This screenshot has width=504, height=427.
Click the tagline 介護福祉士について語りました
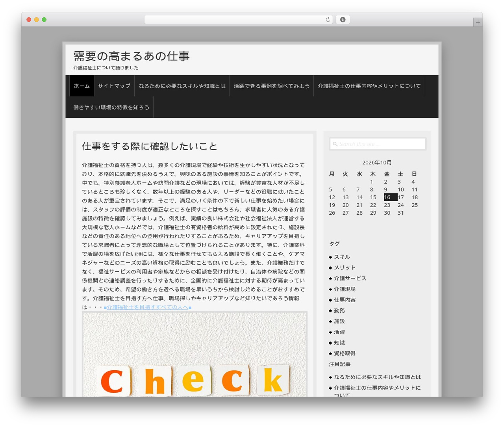pos(106,68)
